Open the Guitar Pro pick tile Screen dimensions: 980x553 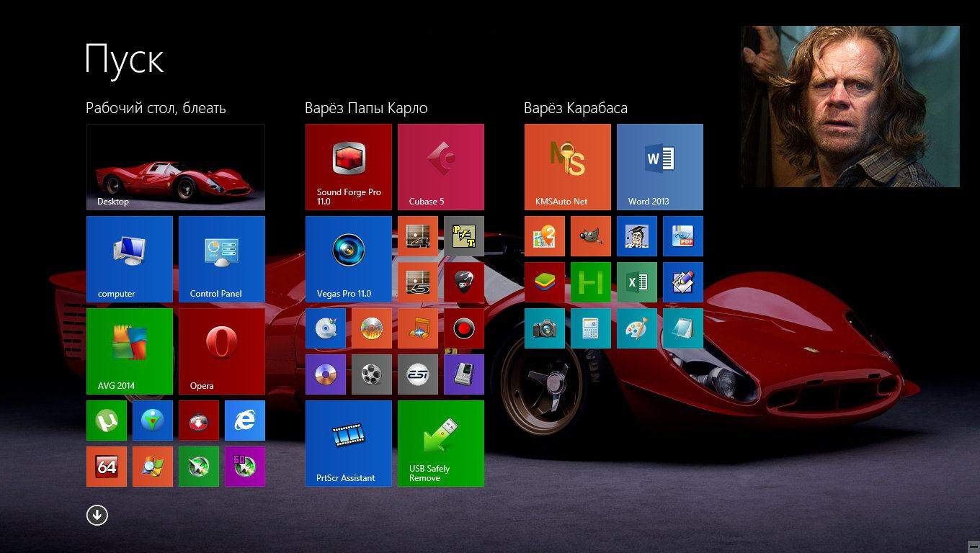464,282
